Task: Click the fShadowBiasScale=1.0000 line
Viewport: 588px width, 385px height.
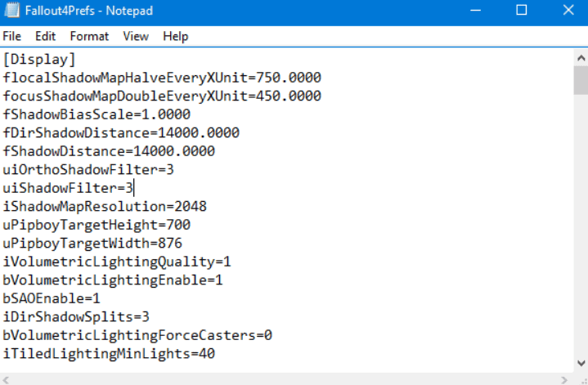Action: [x=97, y=114]
